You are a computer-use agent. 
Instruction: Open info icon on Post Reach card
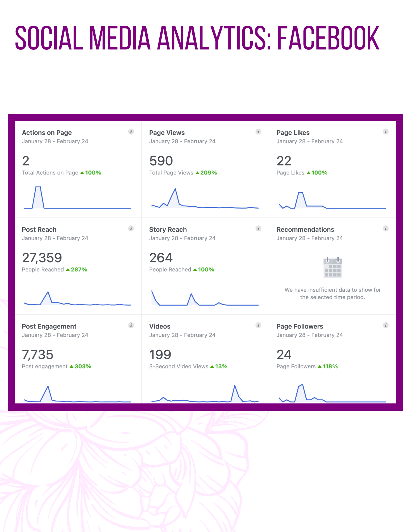(x=131, y=228)
